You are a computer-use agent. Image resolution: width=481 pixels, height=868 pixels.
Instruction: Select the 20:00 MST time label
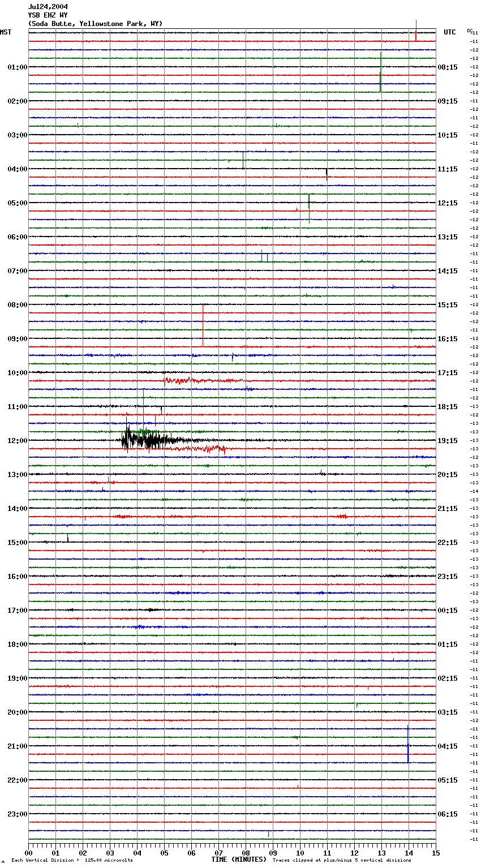coord(18,712)
